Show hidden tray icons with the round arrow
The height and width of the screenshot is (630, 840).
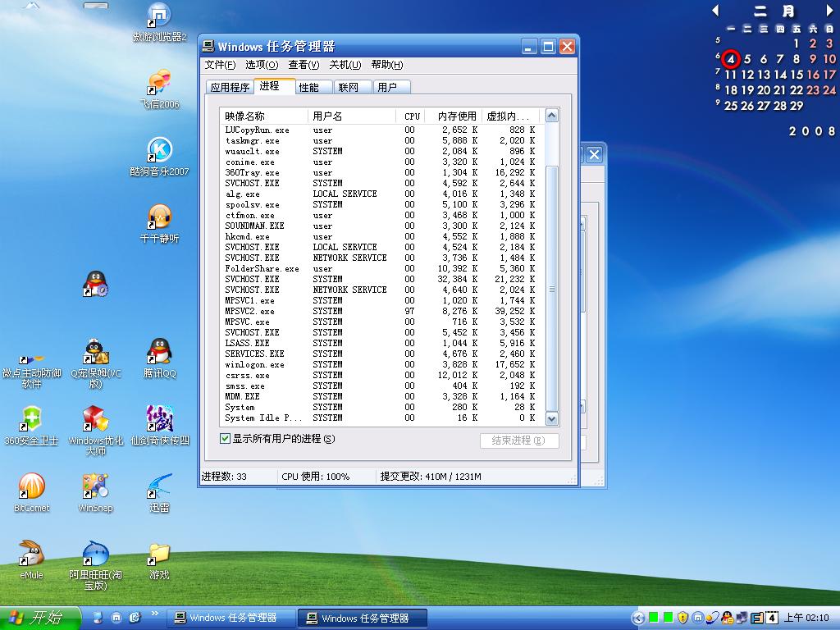(638, 618)
